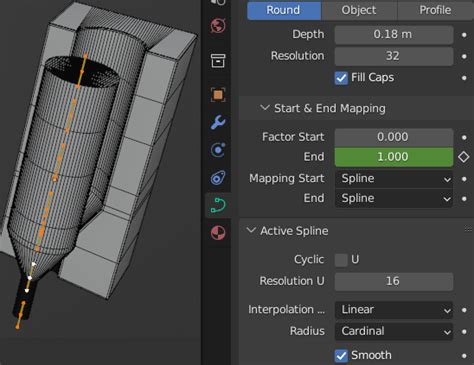Click the animate dot beside Resolution 32
Image resolution: width=474 pixels, height=365 pixels.
tap(464, 56)
